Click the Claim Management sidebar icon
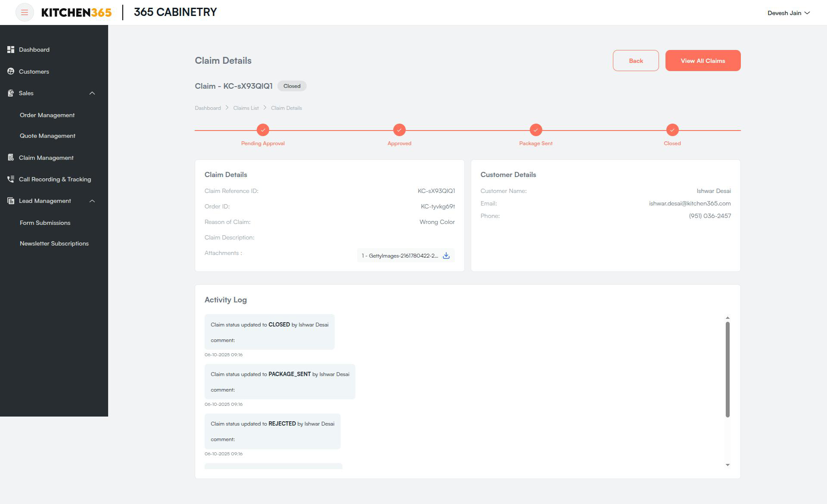This screenshot has width=827, height=504. point(11,158)
